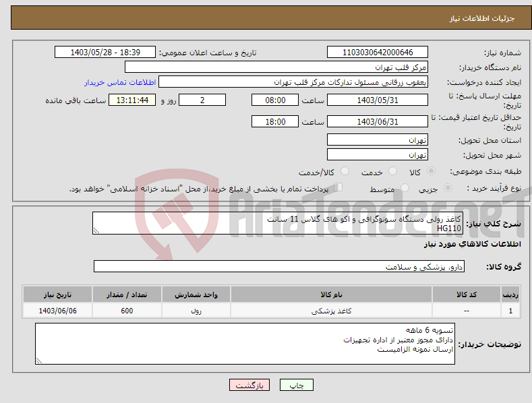Click the نام کالا column header
The image size is (532, 403).
[x=331, y=294]
